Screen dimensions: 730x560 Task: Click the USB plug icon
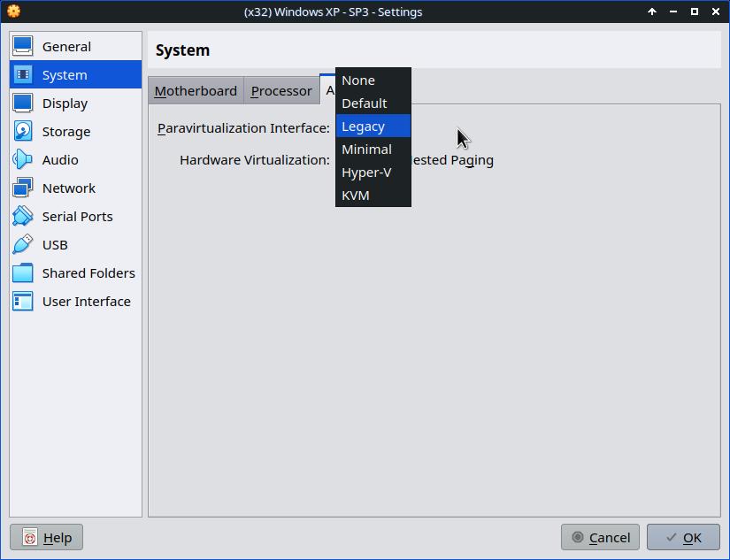(x=23, y=245)
